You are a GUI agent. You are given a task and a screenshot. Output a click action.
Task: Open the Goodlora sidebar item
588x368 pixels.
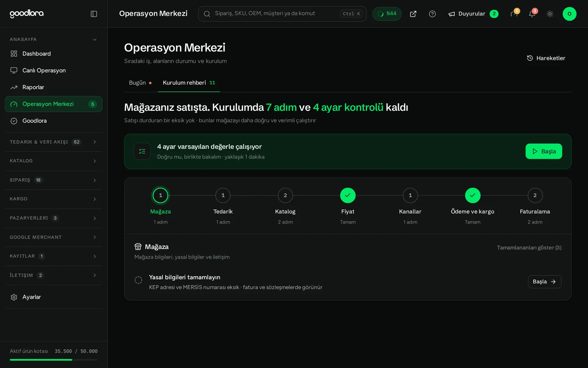point(54,121)
